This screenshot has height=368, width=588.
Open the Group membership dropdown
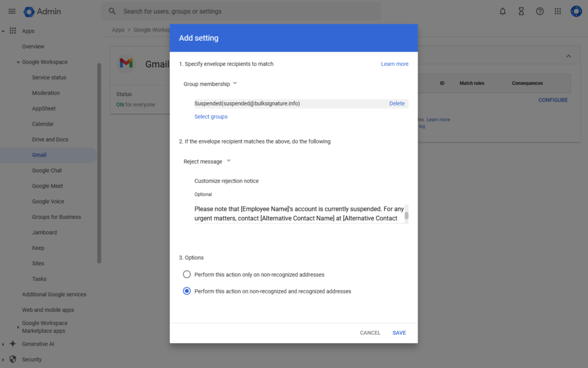click(x=210, y=84)
